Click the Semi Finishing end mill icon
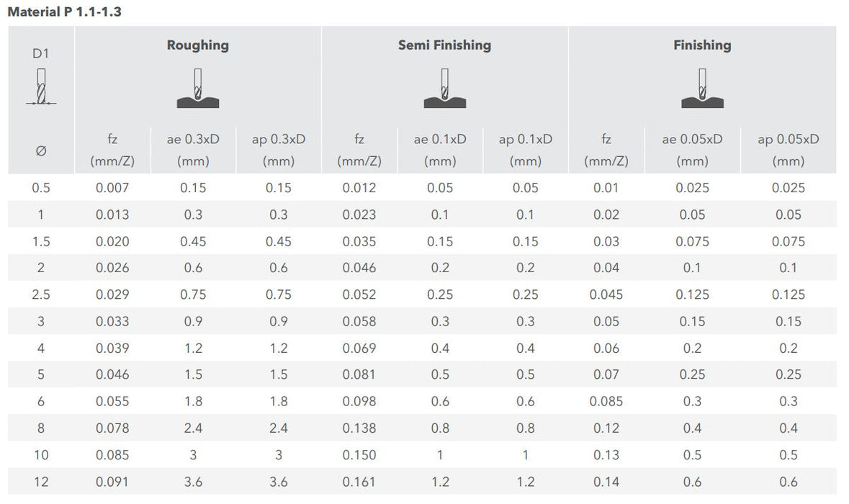 [444, 89]
